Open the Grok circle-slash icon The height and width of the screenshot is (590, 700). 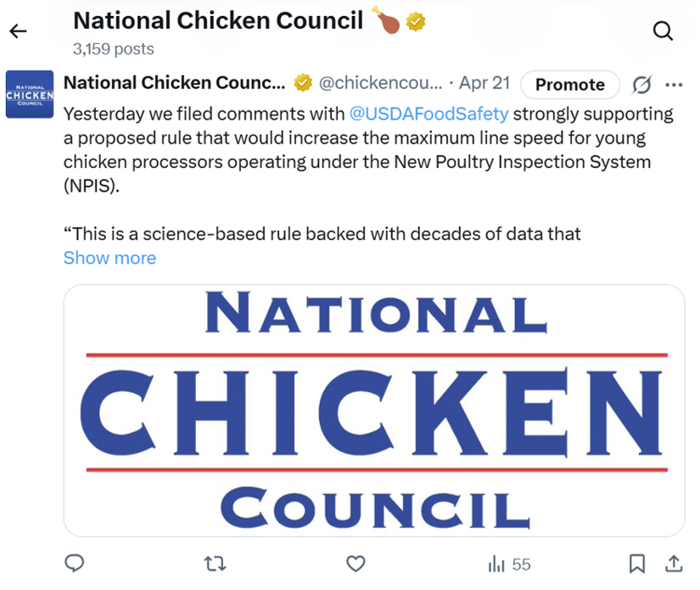pos(642,84)
